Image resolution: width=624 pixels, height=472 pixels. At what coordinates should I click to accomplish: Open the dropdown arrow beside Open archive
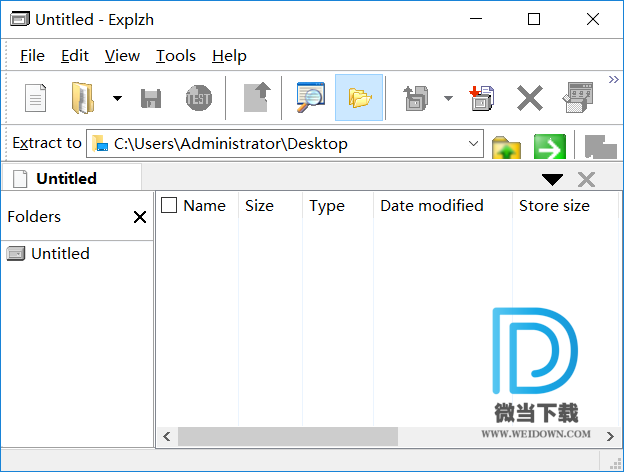(117, 98)
